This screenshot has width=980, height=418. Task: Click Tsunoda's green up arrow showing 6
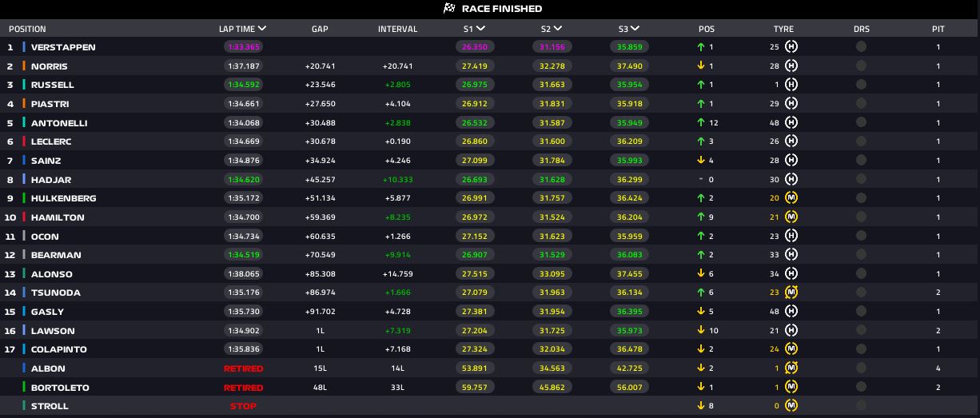pos(701,293)
